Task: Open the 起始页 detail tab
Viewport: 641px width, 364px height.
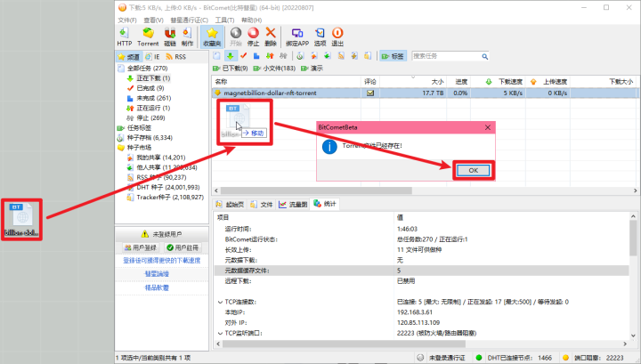Action: click(230, 205)
